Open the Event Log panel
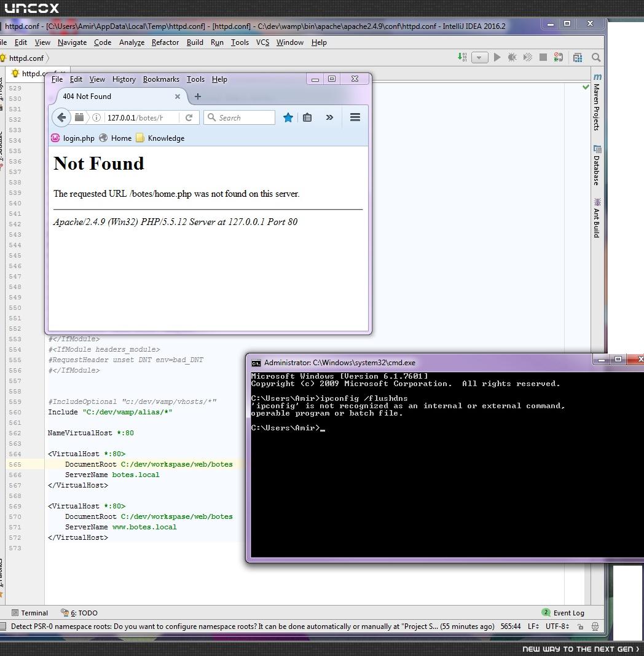This screenshot has height=656, width=644. click(x=563, y=613)
